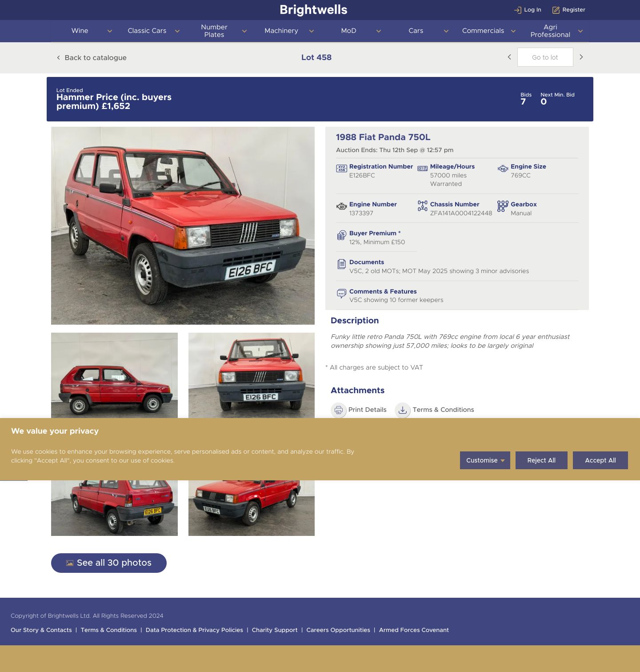Click back arrow beside Back to catalogue
This screenshot has height=672, width=640.
coord(58,57)
